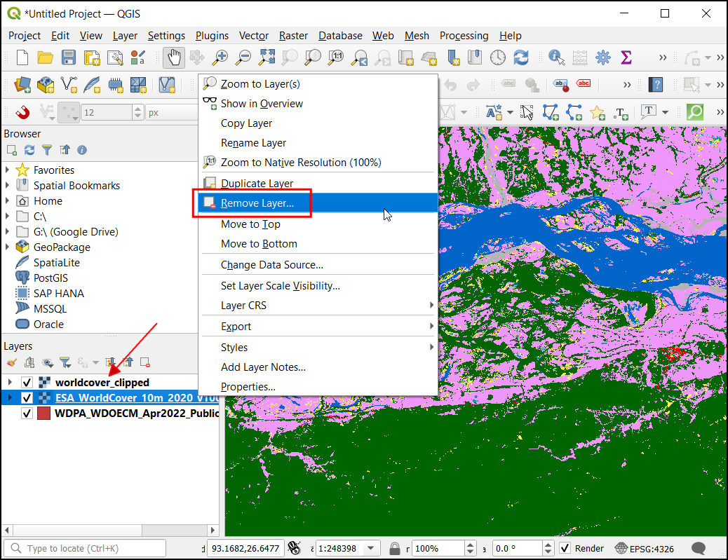Open Layer Styling panel brush icon
Screen dimensions: 728x560
tap(11, 362)
